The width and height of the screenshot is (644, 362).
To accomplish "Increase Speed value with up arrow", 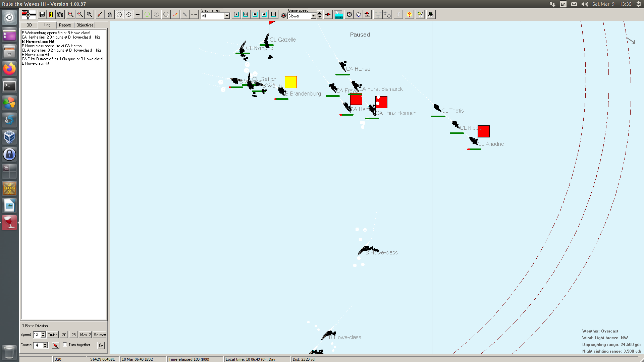I will coord(43,333).
